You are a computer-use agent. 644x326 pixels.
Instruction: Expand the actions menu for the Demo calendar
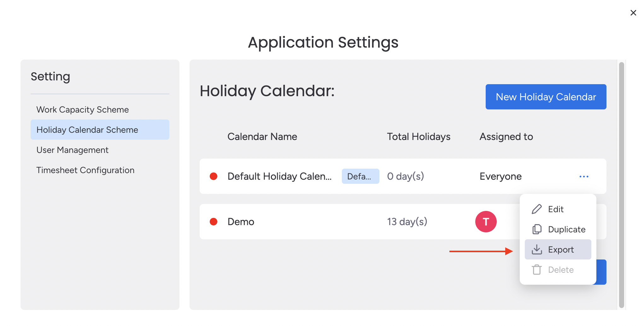(584, 222)
